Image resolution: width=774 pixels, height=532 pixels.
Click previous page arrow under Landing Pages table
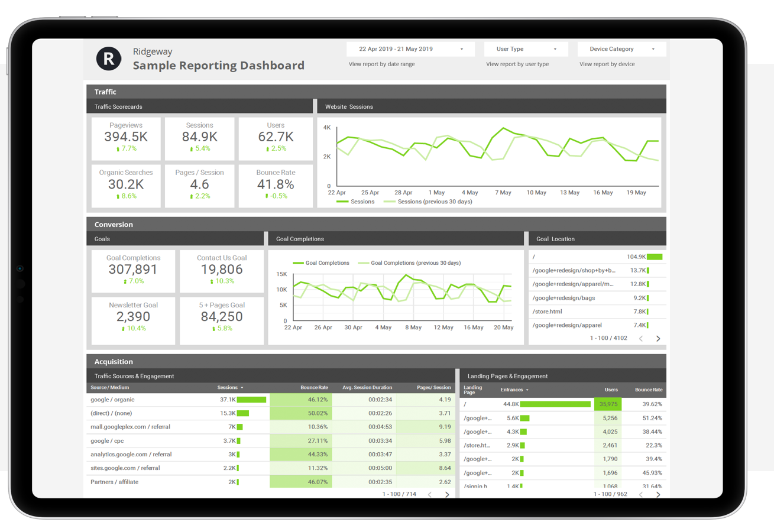640,494
